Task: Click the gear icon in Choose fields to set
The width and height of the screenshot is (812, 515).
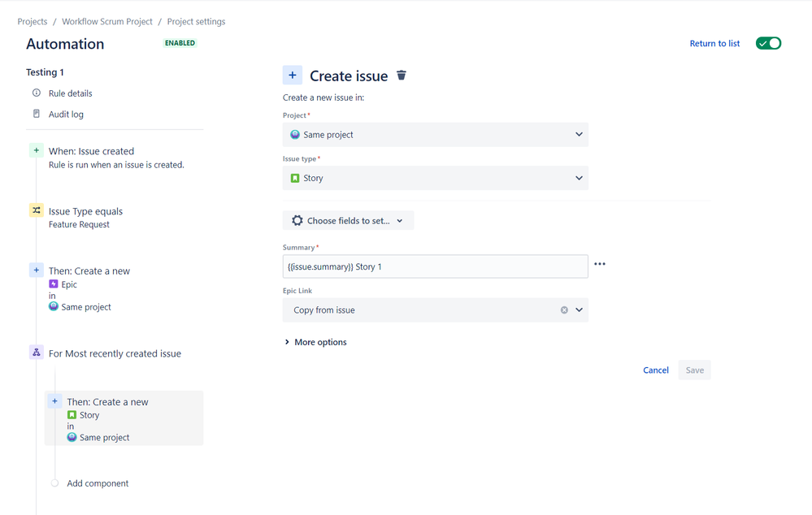Action: [297, 220]
